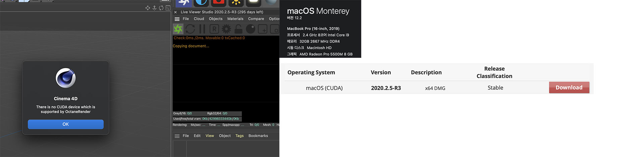Screen dimensions: 644x157
Task: Open the Object Manager View menu
Action: [210, 136]
